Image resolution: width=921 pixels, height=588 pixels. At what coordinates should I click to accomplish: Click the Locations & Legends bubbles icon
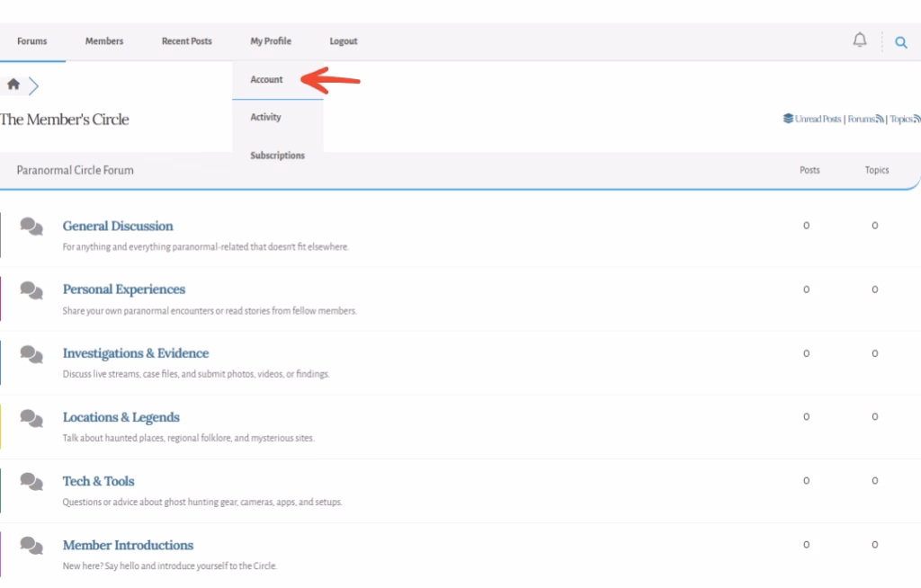[x=31, y=418]
